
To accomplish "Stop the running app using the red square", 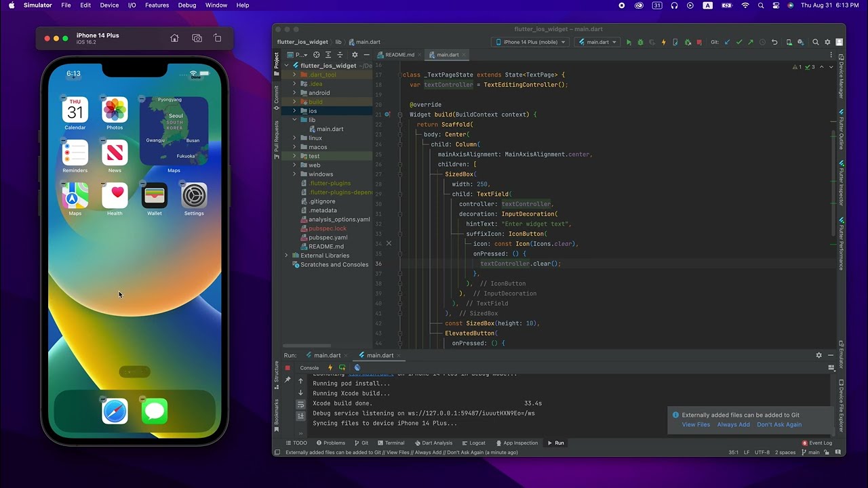I will 699,42.
